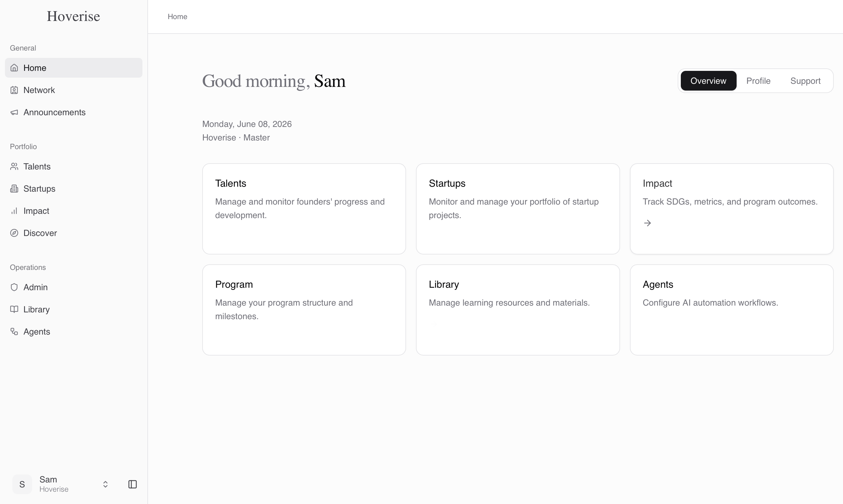843x504 pixels.
Task: Click 'Monday, June 08, 2026' date text
Action: click(x=247, y=124)
